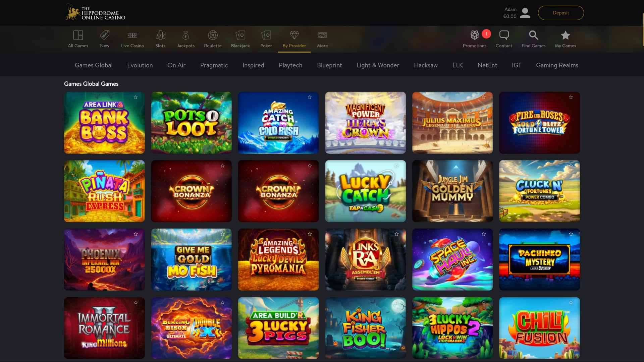
Task: Open the Immortal Romance King Millions game thumbnail
Action: (x=104, y=328)
